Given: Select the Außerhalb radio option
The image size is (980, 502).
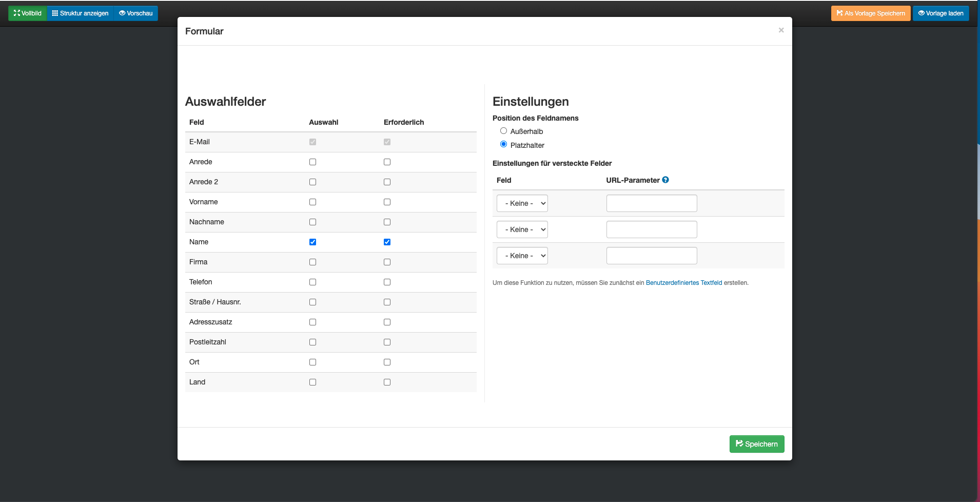Looking at the screenshot, I should coord(503,131).
